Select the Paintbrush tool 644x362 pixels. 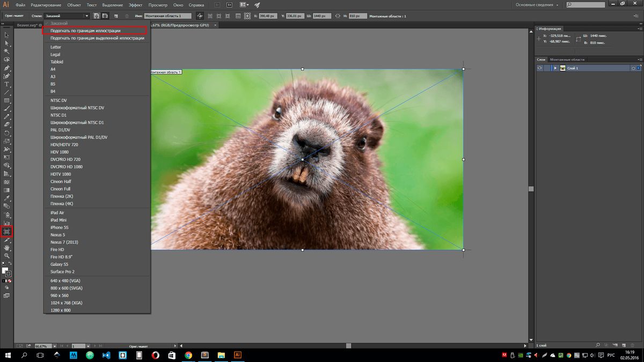7,108
